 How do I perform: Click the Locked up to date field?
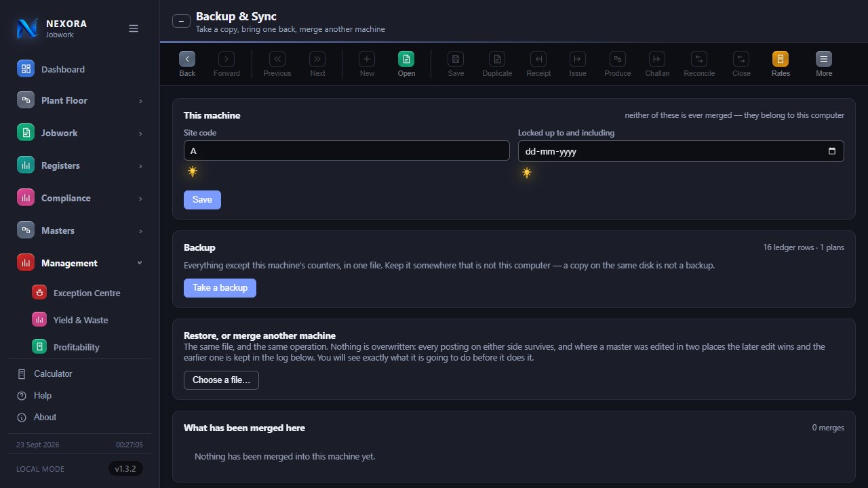click(x=681, y=151)
